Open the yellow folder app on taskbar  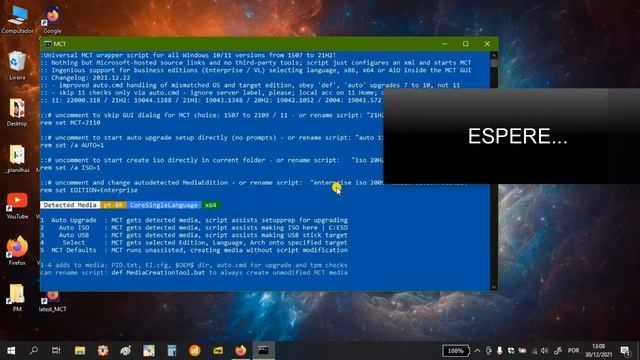(x=218, y=351)
